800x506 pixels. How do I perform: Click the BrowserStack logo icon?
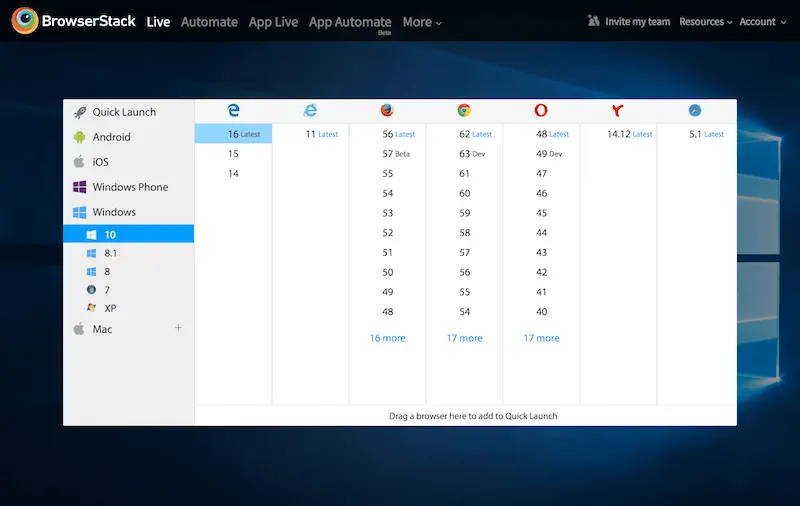24,20
